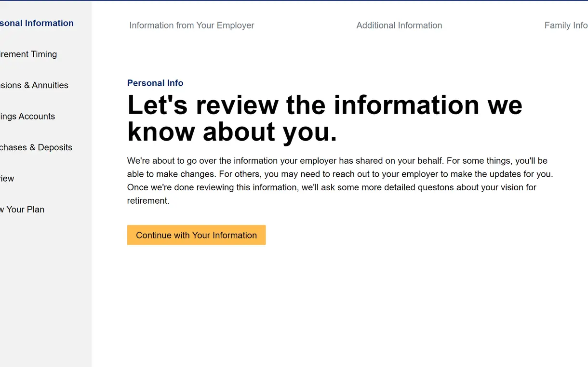Click the Continue with Your Information button

click(x=196, y=235)
